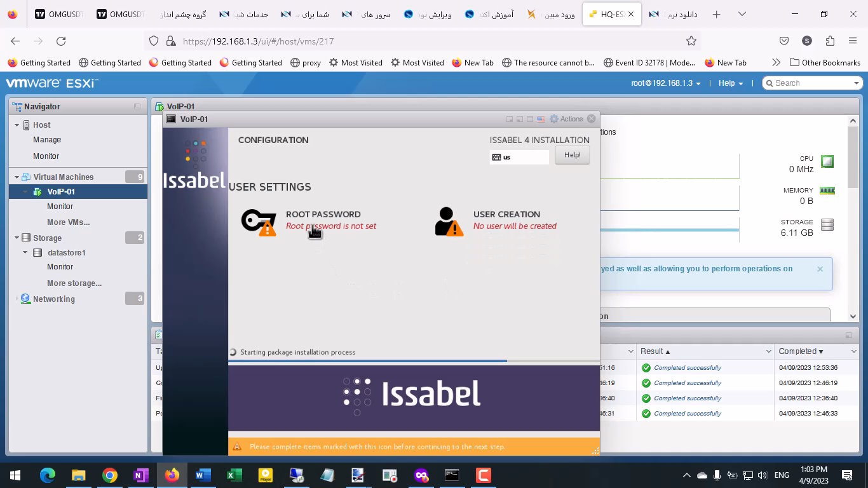
Task: Dismiss the blue info banner
Action: 820,269
